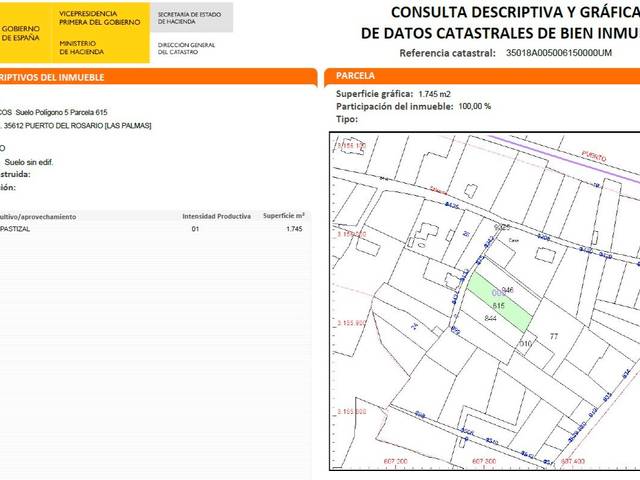Click the red 'PUERTO' road label on map
640x480 pixels.
point(594,156)
